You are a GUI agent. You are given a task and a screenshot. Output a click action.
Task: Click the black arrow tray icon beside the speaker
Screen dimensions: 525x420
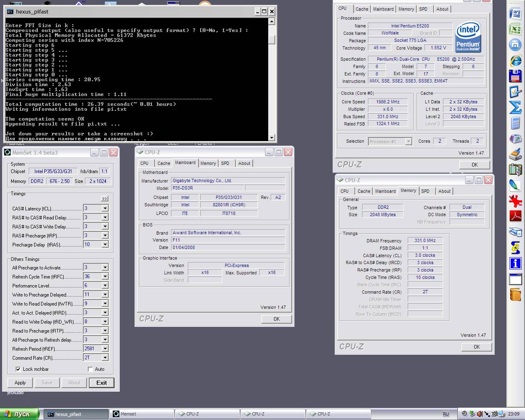(x=487, y=414)
